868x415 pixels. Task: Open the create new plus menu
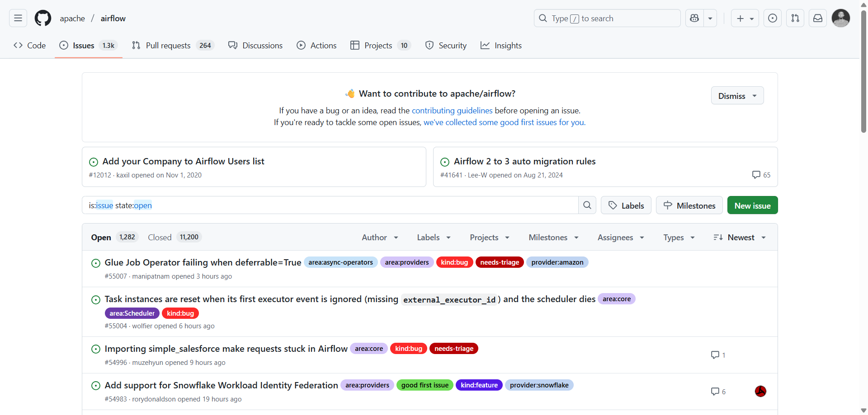point(745,18)
